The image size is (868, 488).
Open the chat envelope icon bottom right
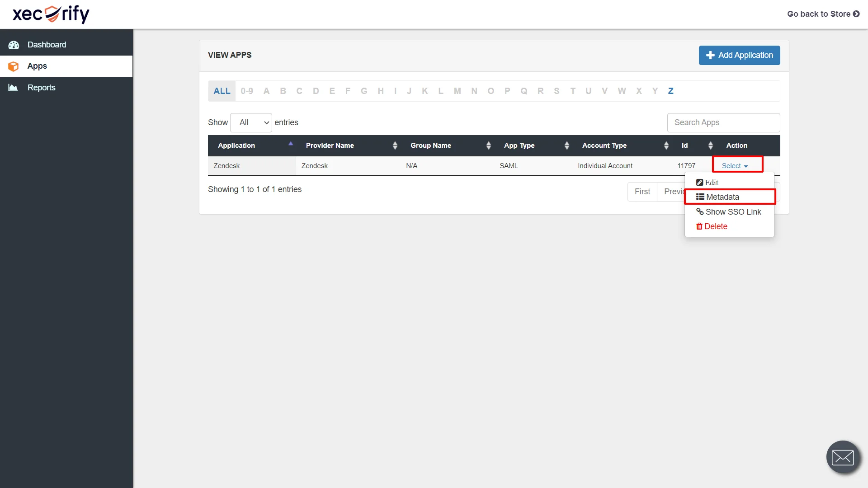(843, 457)
